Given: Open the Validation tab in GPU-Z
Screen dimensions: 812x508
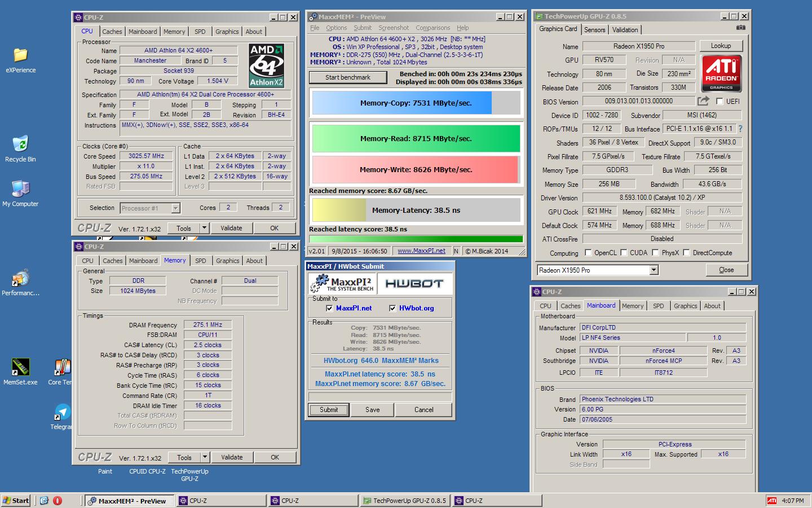Looking at the screenshot, I should tap(625, 30).
